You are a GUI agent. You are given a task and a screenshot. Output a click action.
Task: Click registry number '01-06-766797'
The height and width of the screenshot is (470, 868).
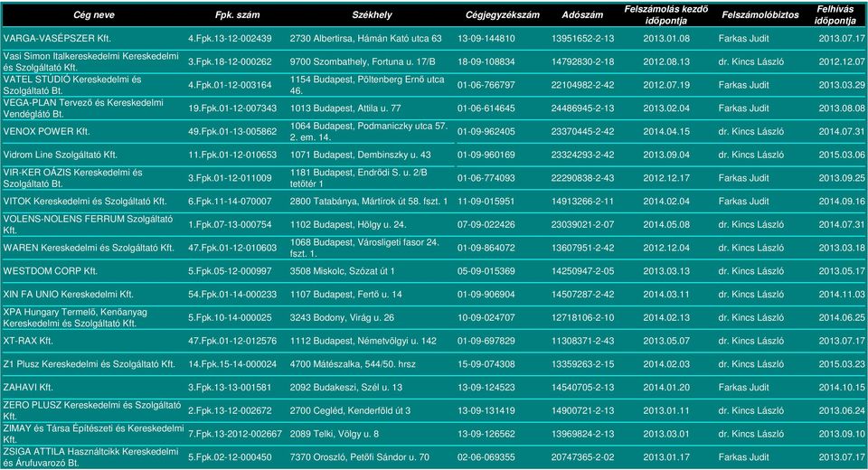[x=486, y=85]
